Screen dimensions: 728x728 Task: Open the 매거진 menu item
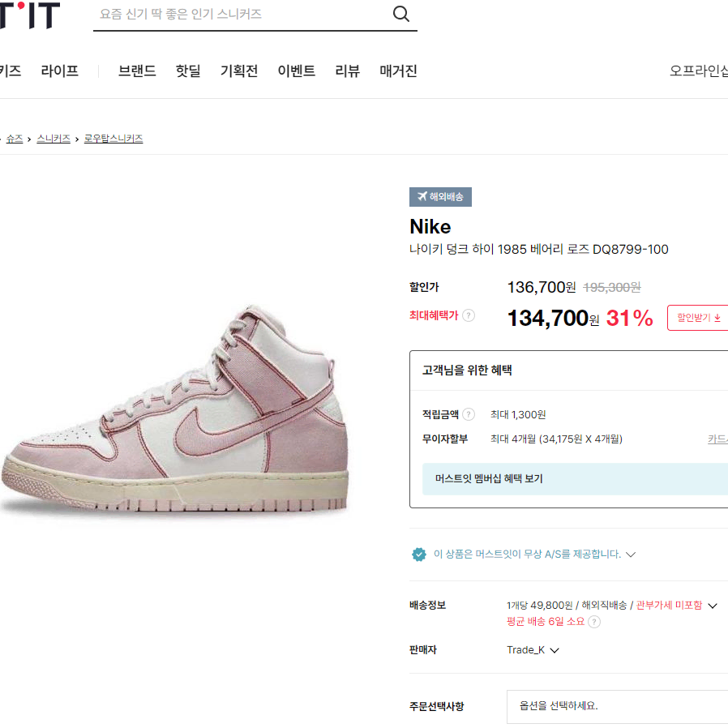click(x=398, y=71)
